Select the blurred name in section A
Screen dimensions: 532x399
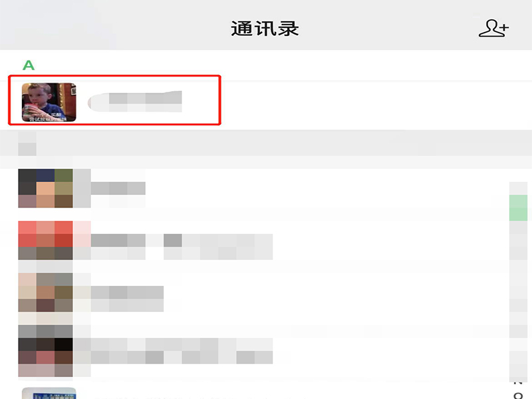point(135,101)
